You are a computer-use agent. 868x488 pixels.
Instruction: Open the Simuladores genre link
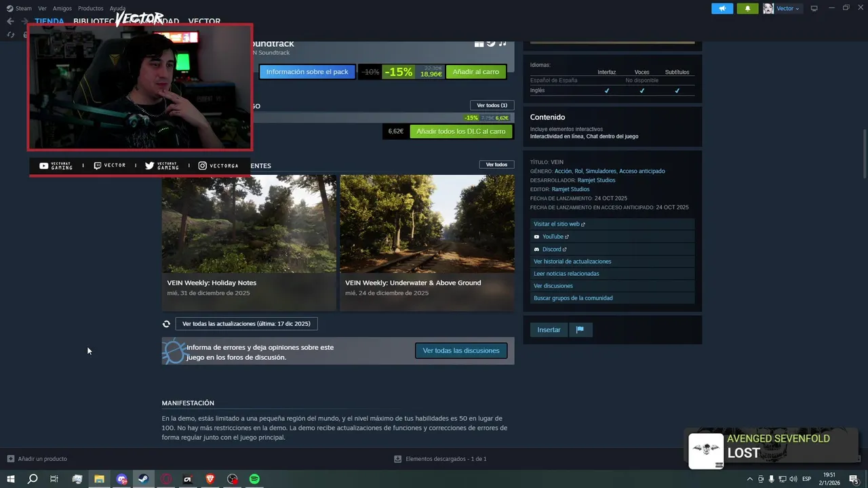click(601, 171)
